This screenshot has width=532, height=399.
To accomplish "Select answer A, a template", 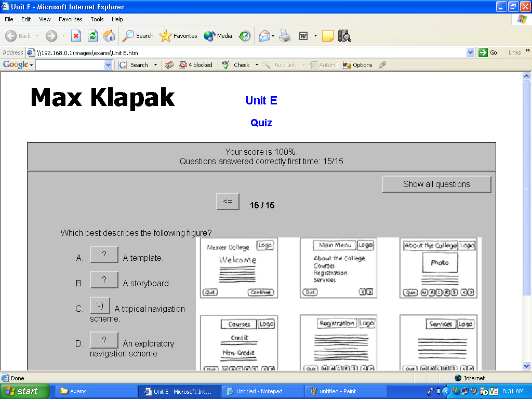I will 104,255.
